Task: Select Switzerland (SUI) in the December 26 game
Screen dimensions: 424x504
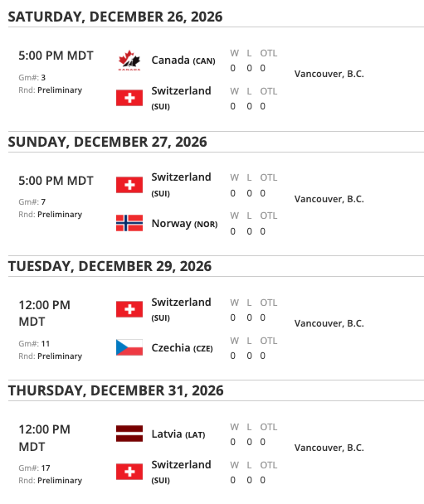Action: tap(181, 98)
